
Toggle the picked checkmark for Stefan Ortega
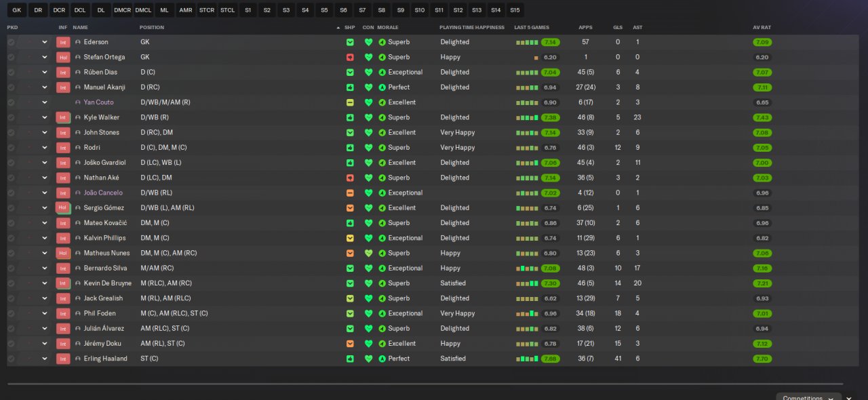click(x=11, y=57)
